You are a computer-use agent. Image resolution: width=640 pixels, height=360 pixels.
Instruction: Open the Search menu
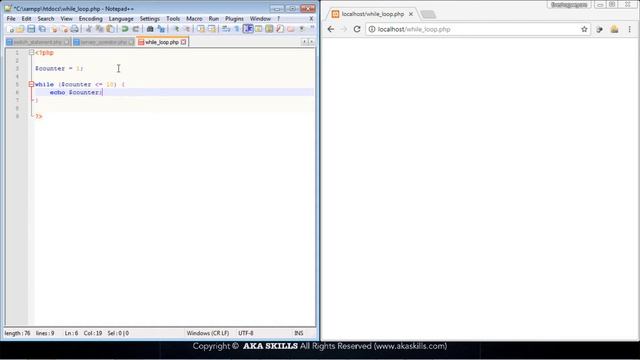(x=46, y=19)
